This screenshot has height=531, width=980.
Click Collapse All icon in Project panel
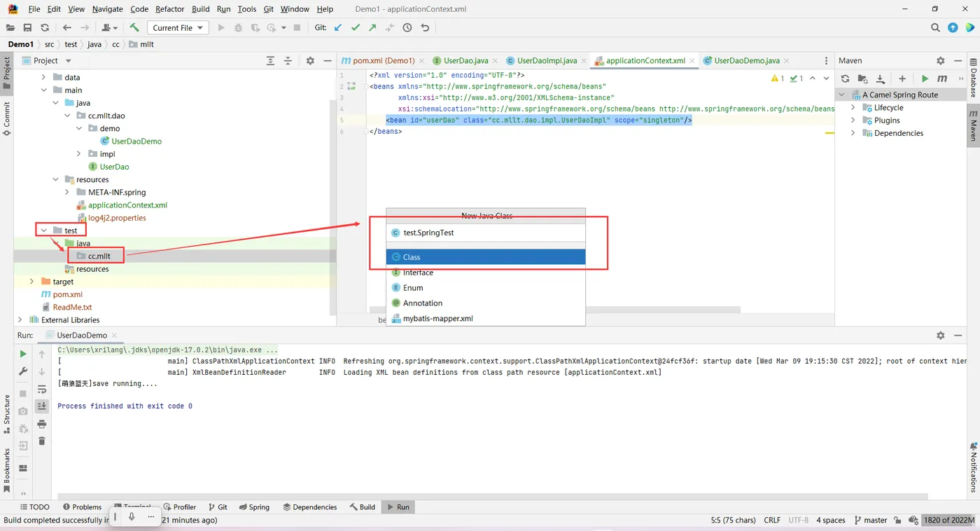(x=288, y=61)
